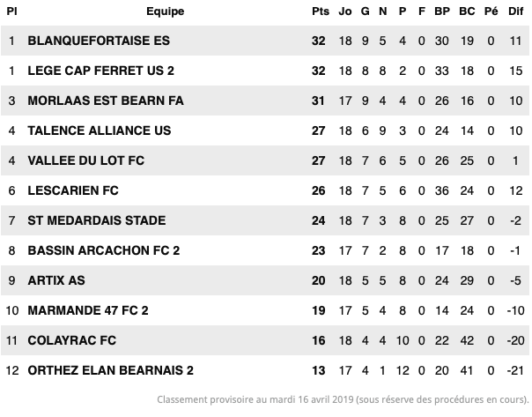
Task: Click COLAYRAC FC team name
Action: [x=72, y=340]
